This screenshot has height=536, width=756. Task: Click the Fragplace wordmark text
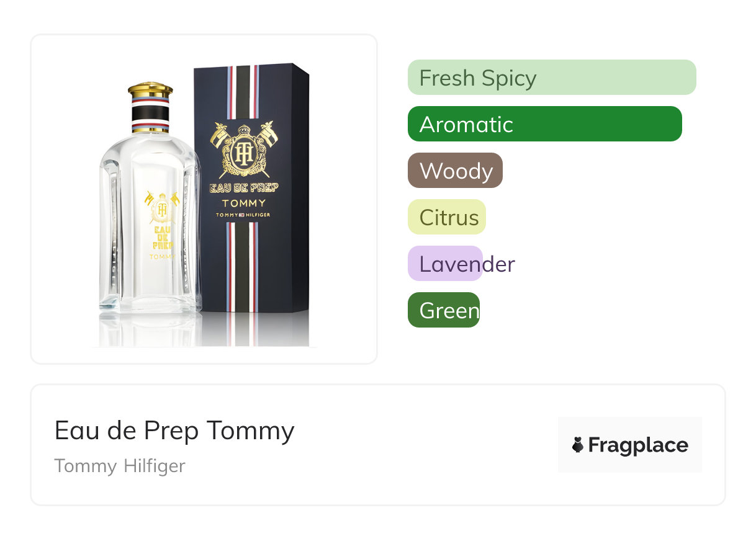[638, 445]
